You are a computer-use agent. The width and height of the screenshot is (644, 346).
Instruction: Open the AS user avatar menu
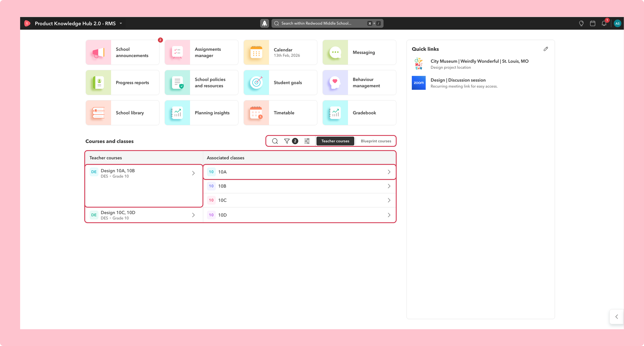[617, 23]
